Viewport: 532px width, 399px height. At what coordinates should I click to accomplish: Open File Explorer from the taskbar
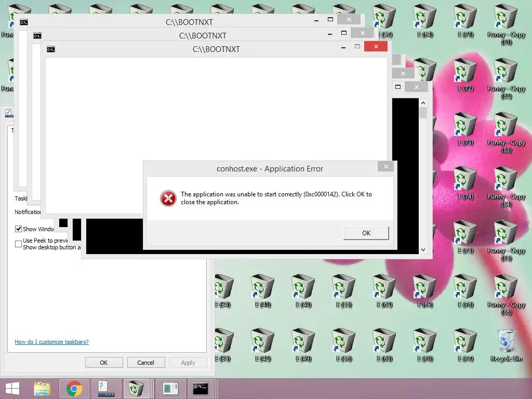click(x=42, y=389)
